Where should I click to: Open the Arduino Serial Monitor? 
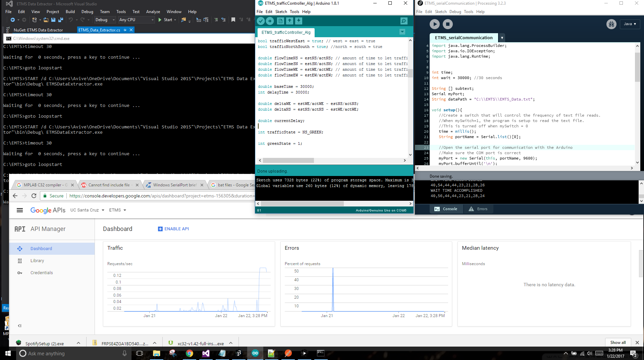(x=404, y=21)
